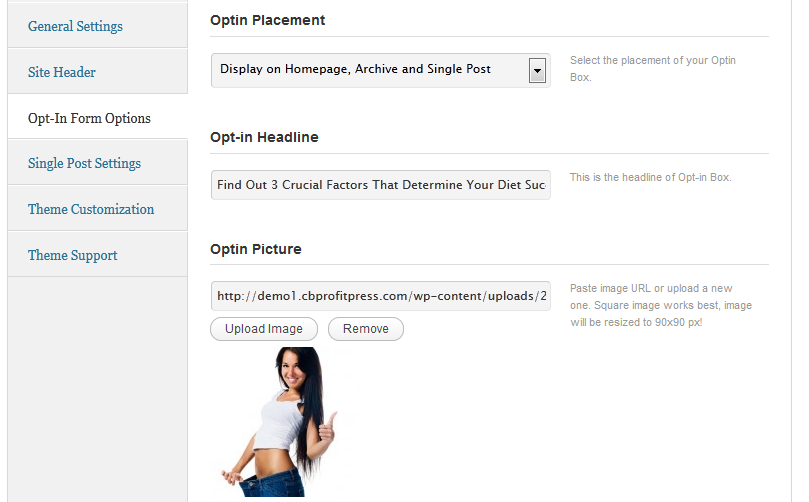Click the 'Optin Picture' section heading
This screenshot has height=502, width=809.
pyautogui.click(x=256, y=249)
